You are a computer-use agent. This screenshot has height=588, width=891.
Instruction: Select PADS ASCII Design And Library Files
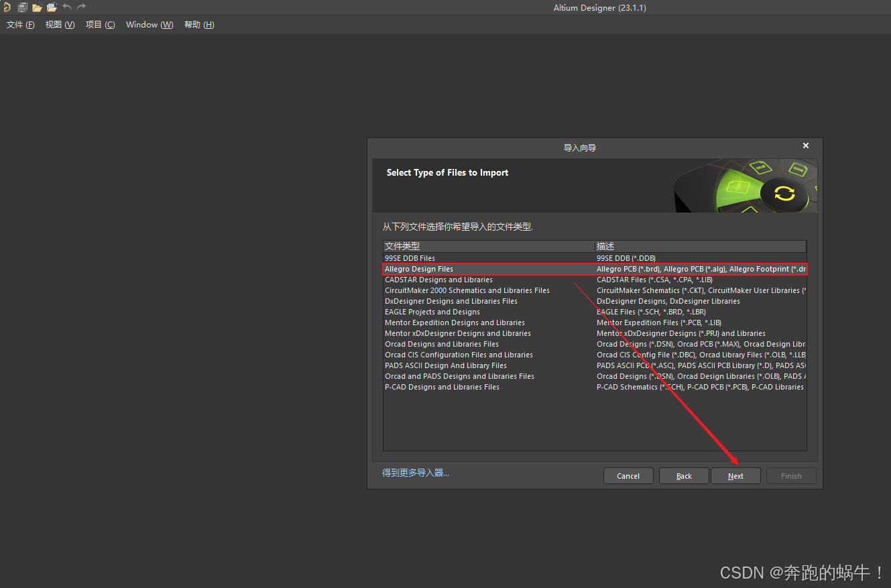(x=595, y=365)
